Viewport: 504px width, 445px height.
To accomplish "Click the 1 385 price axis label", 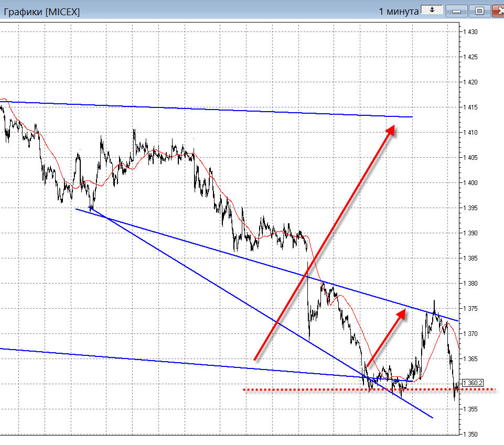I will point(470,258).
